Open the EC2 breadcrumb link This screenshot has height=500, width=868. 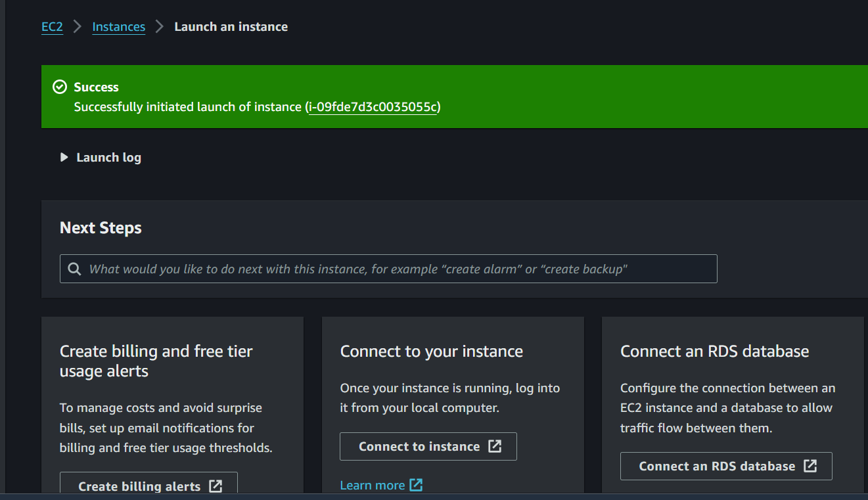(52, 27)
